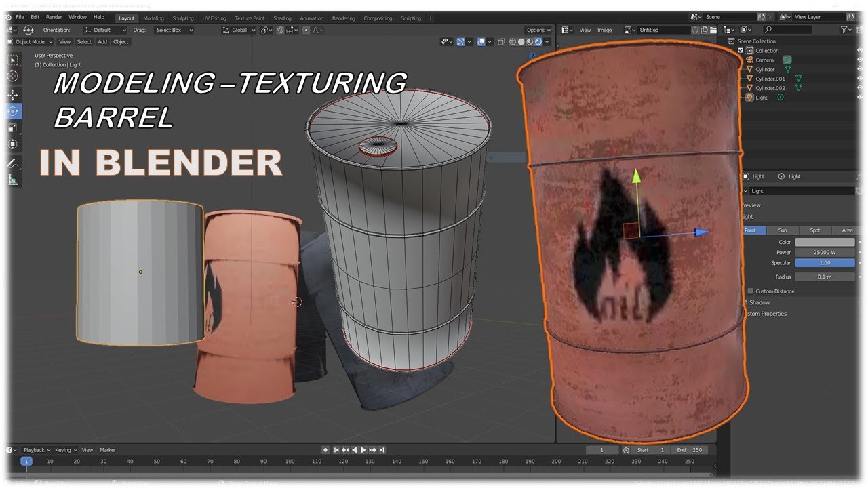Select Spot light type
868x488 pixels.
(x=815, y=230)
